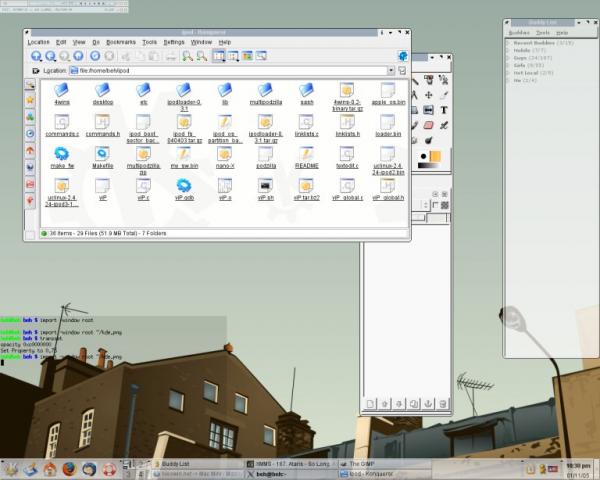Screen dimensions: 600x480
Task: Select the Eraser tool in GIMP toolbox
Action: [429, 125]
